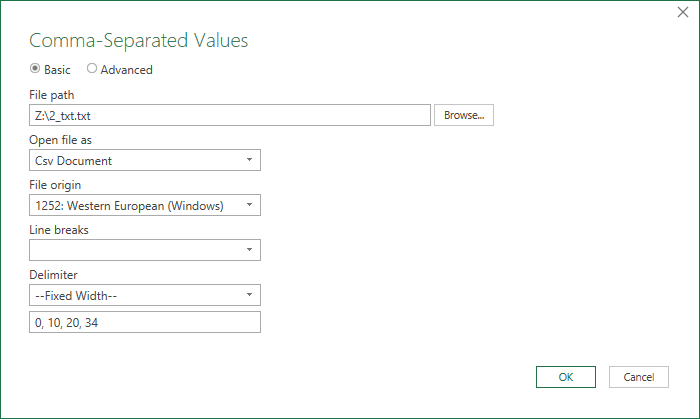Click the 'Open file as' label
The width and height of the screenshot is (700, 419).
click(60, 140)
